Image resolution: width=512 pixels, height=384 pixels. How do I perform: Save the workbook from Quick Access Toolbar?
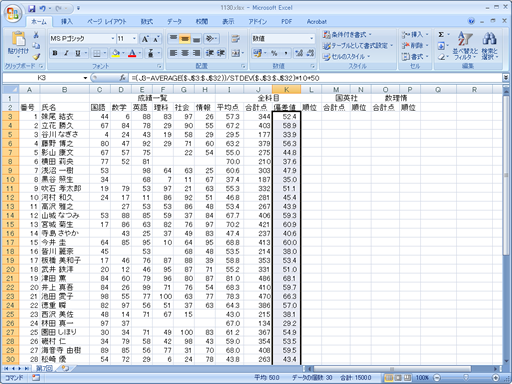click(32, 8)
